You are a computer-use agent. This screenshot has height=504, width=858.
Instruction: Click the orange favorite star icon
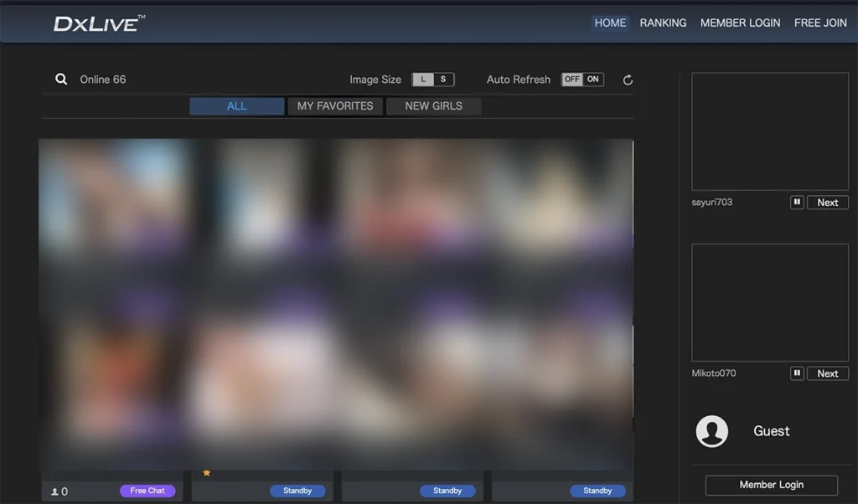click(206, 473)
